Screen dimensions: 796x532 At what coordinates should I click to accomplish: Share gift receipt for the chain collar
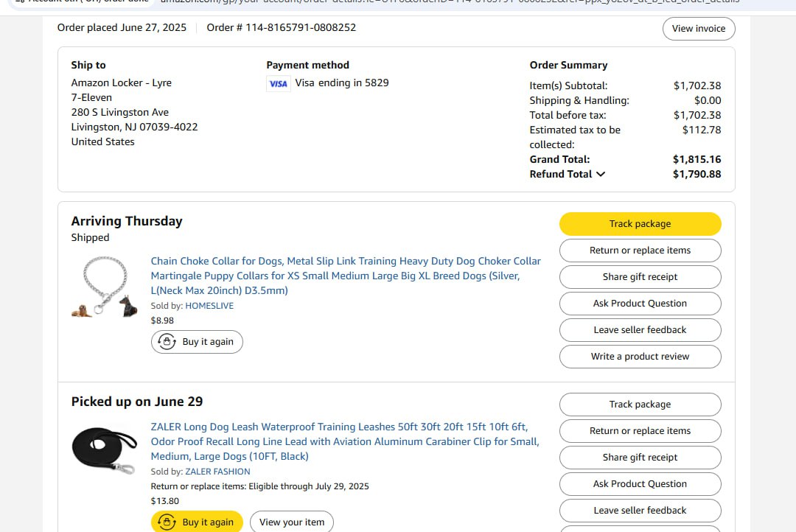tap(640, 276)
